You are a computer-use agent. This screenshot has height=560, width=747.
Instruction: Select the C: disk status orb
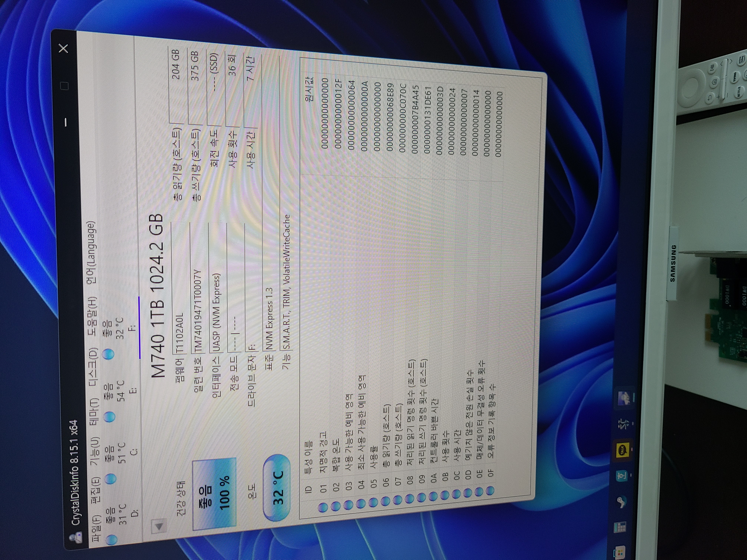click(110, 479)
